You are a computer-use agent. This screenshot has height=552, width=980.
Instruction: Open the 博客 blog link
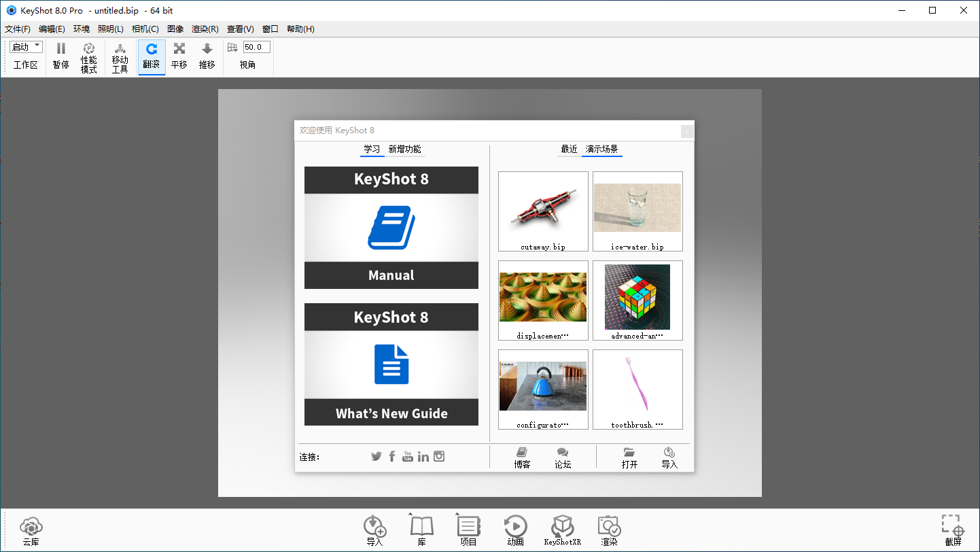pos(522,458)
